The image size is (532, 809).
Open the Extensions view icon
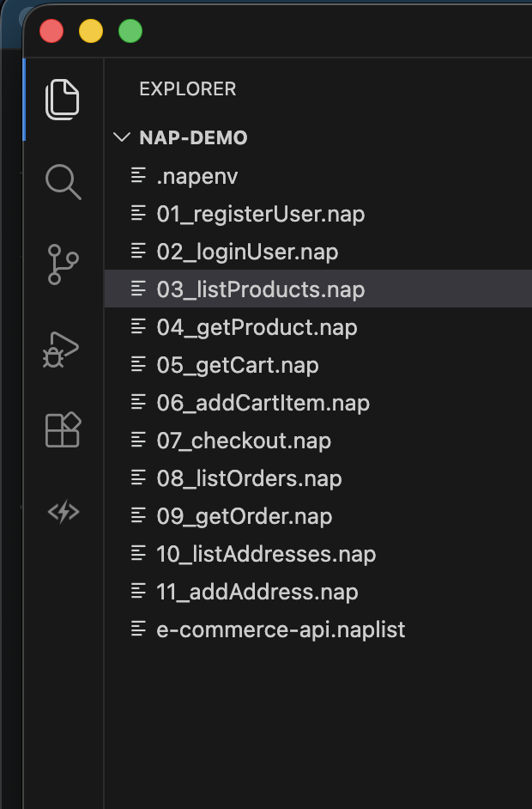click(x=63, y=429)
